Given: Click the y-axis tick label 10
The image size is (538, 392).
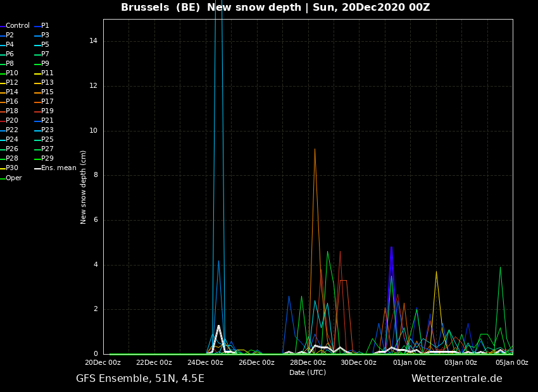Looking at the screenshot, I should 93,130.
